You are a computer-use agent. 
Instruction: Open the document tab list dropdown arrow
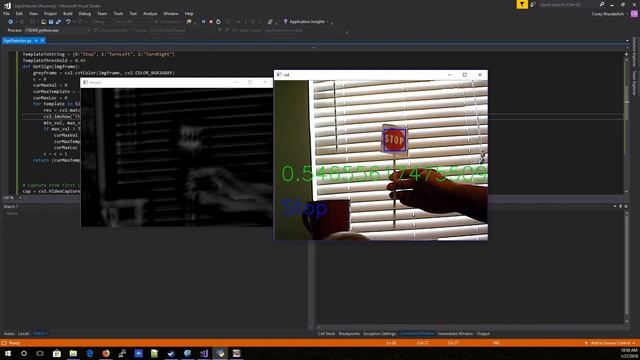click(627, 41)
